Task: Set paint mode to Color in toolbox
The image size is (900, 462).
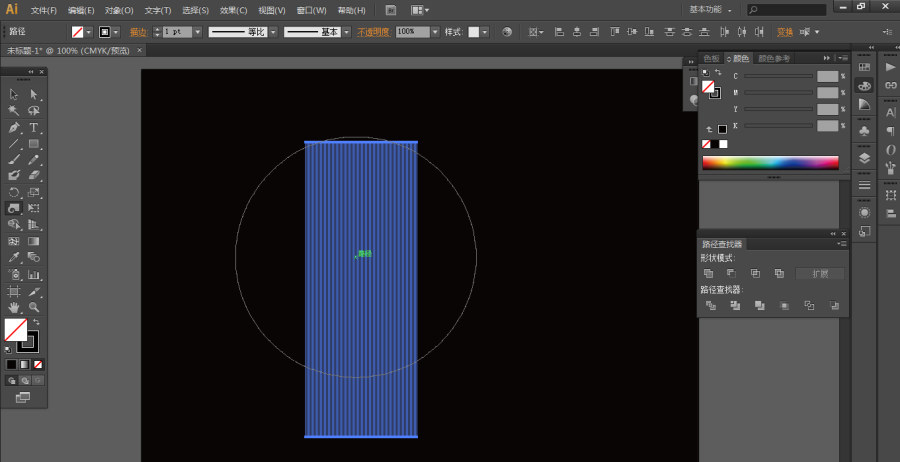Action: (11, 364)
